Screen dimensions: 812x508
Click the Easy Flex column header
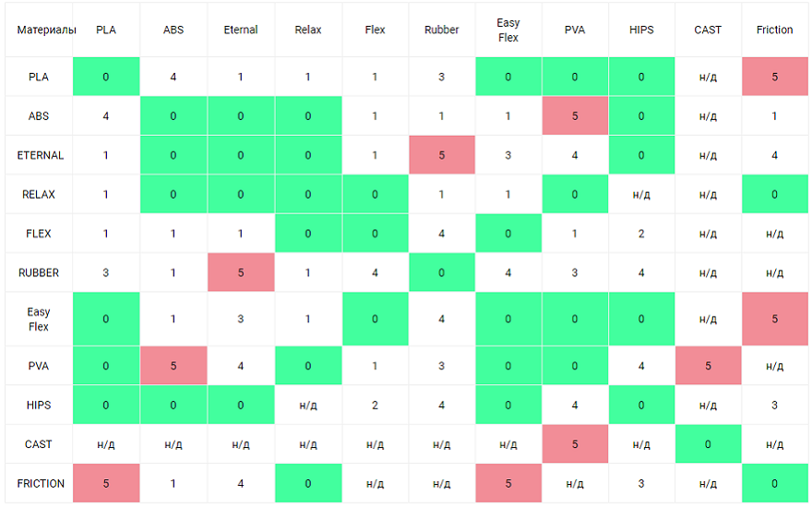(x=507, y=30)
